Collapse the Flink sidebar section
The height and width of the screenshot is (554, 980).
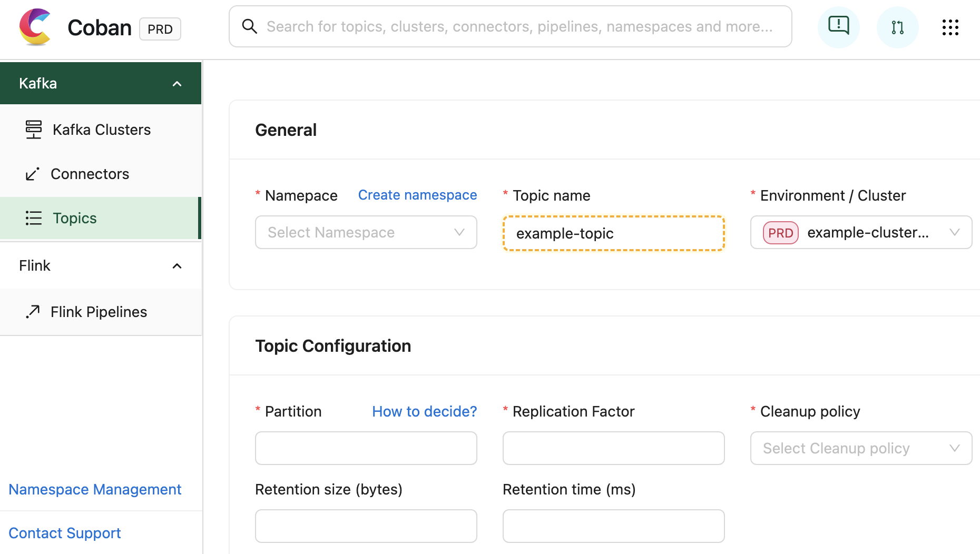[x=177, y=266]
